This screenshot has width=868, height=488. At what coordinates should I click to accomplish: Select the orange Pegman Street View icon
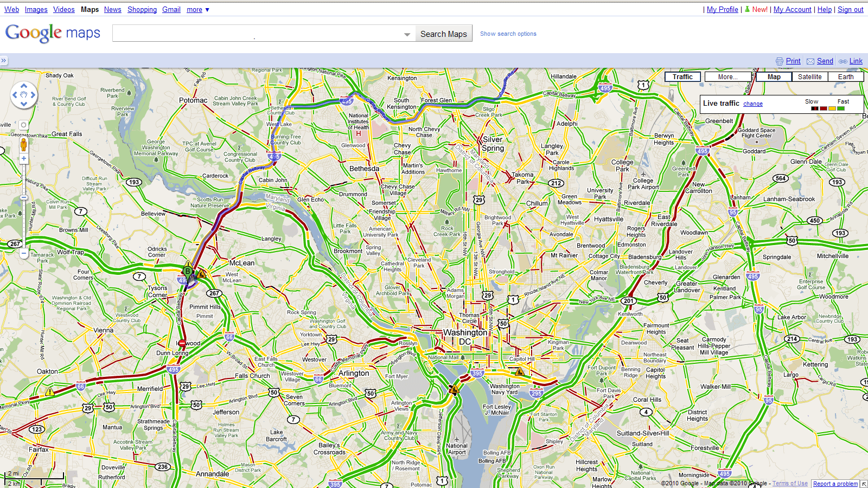pyautogui.click(x=23, y=144)
